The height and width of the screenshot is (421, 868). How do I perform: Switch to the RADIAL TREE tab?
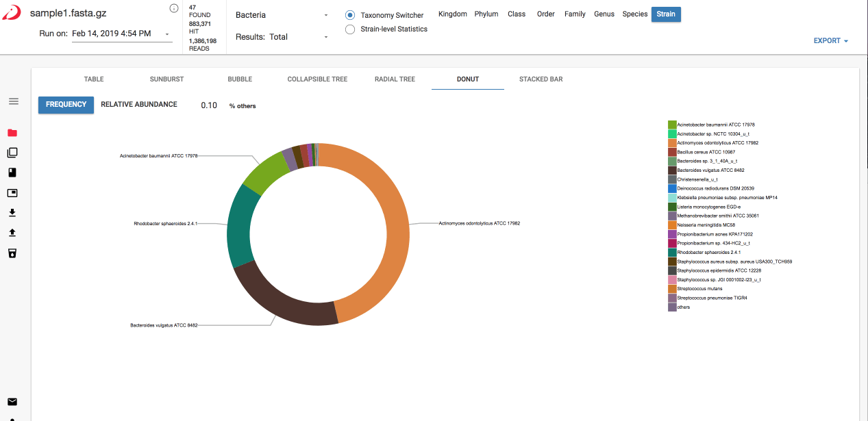[x=395, y=79]
